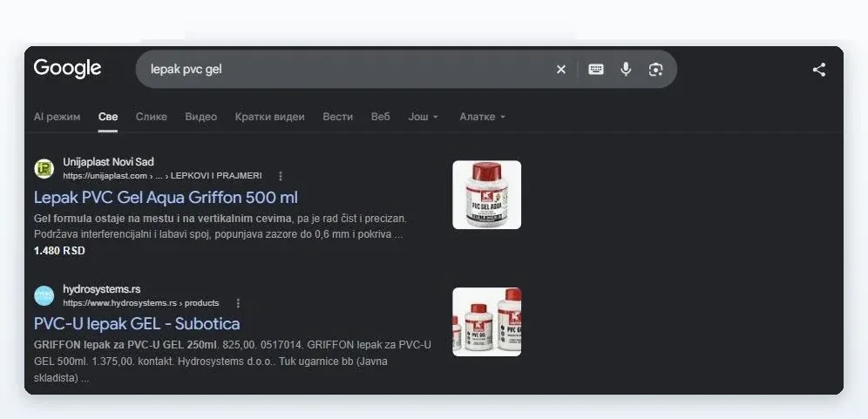
Task: Switch to the Видео tab
Action: click(x=201, y=117)
